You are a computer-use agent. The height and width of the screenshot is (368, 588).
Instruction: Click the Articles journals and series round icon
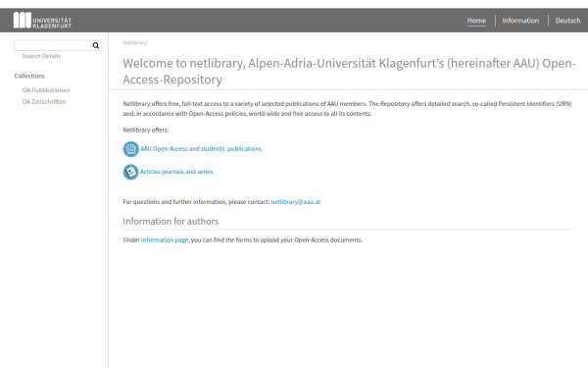pos(131,172)
